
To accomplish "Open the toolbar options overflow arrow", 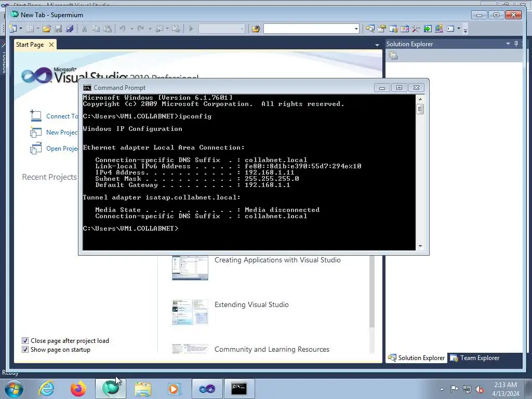I will [465, 30].
